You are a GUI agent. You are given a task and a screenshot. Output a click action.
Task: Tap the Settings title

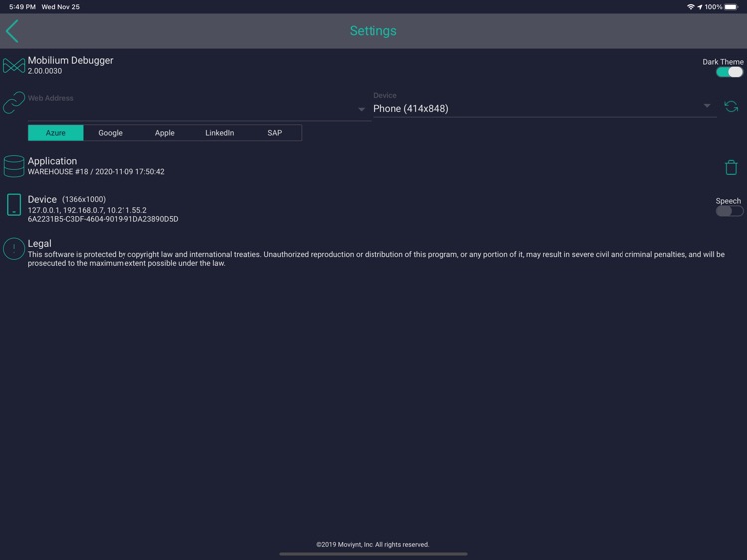click(373, 31)
